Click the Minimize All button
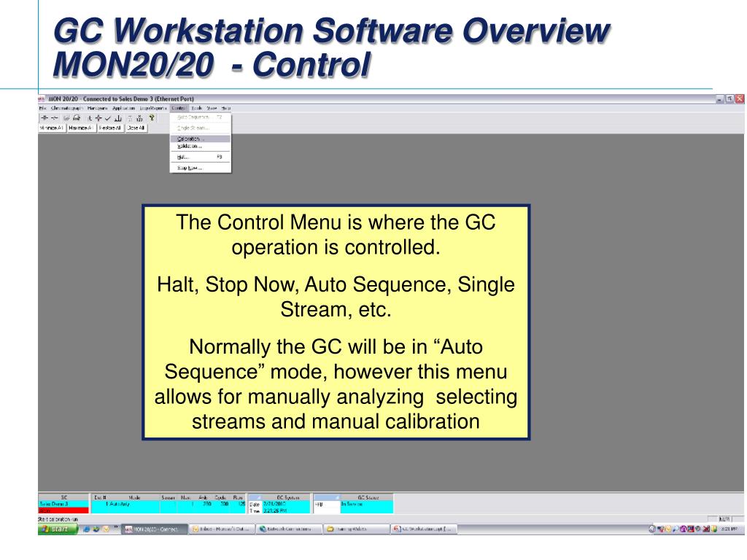The height and width of the screenshot is (560, 747). tap(52, 128)
